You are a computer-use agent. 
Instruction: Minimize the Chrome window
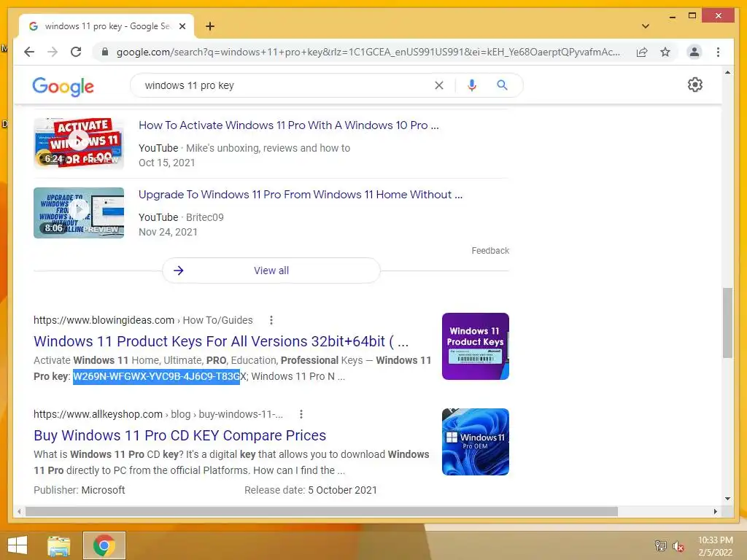(x=672, y=16)
